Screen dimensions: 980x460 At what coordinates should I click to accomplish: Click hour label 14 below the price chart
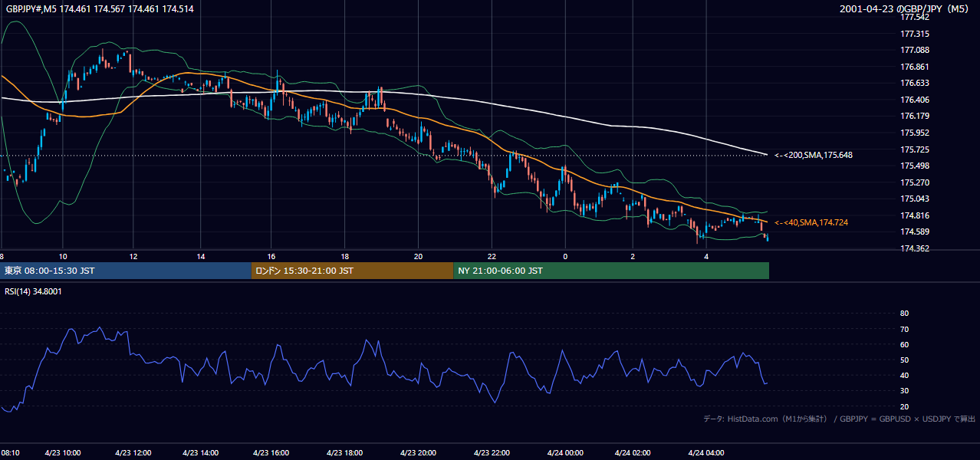coord(201,256)
